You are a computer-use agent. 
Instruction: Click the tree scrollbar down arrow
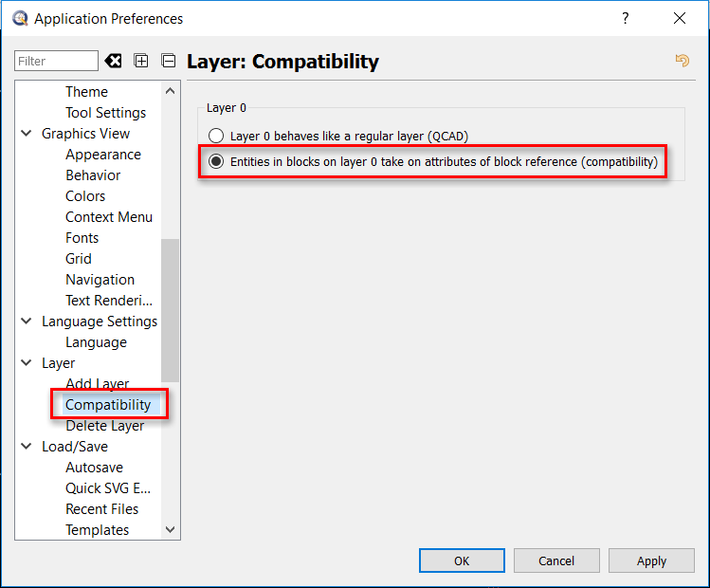[171, 529]
